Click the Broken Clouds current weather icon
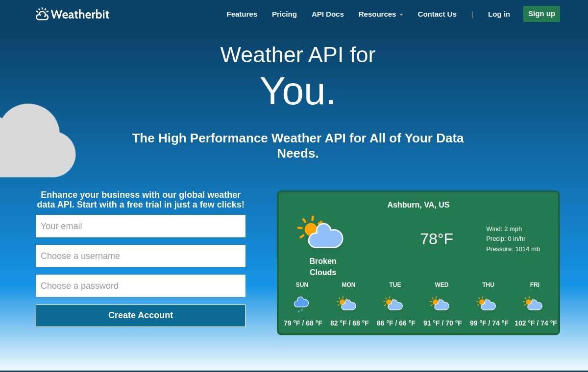Screen dimensions: 588x372 [x=320, y=233]
